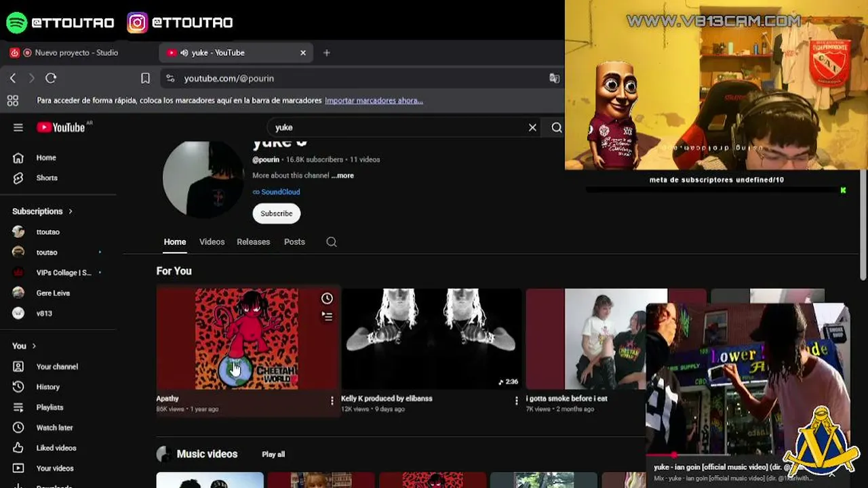Go back with the browser back arrow

[13, 79]
